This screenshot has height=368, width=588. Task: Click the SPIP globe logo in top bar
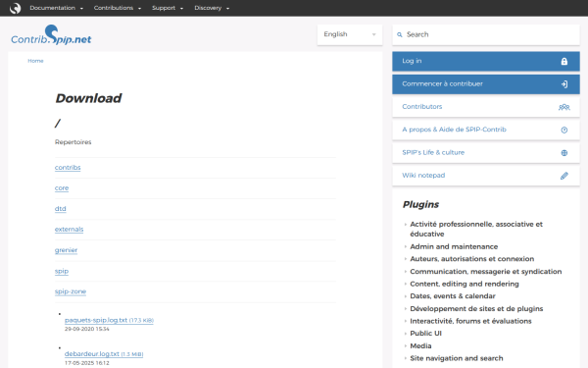[15, 8]
